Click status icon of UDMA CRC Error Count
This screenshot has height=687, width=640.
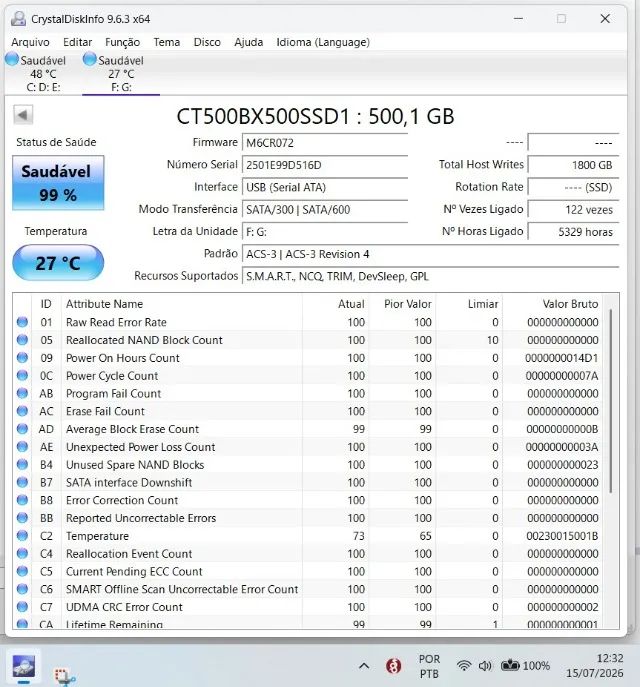22,607
